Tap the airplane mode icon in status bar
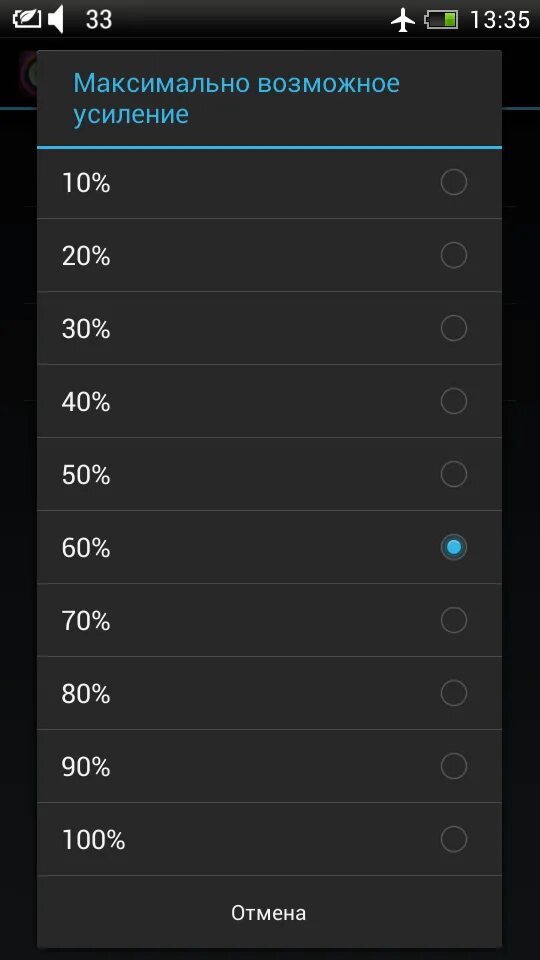Image resolution: width=540 pixels, height=960 pixels. [402, 20]
